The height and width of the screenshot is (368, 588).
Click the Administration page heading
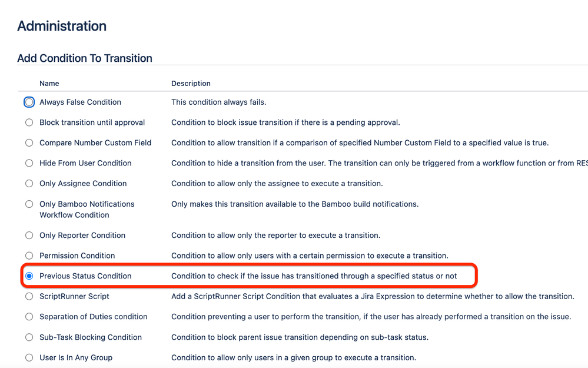coord(62,26)
